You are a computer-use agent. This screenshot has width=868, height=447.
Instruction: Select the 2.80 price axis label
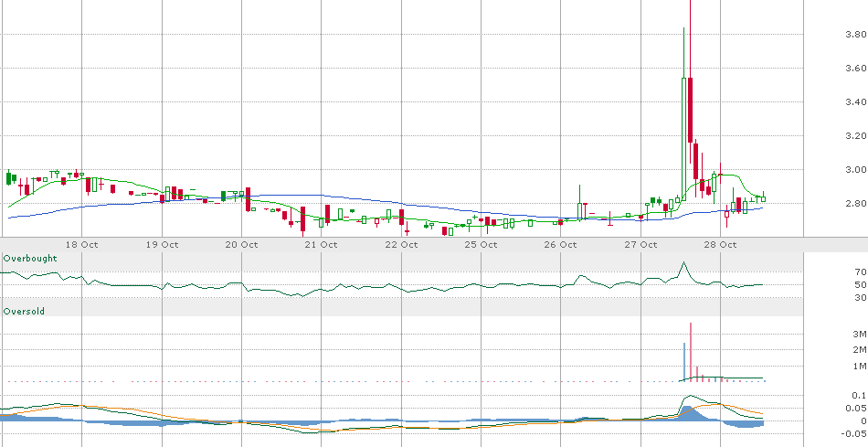point(855,203)
